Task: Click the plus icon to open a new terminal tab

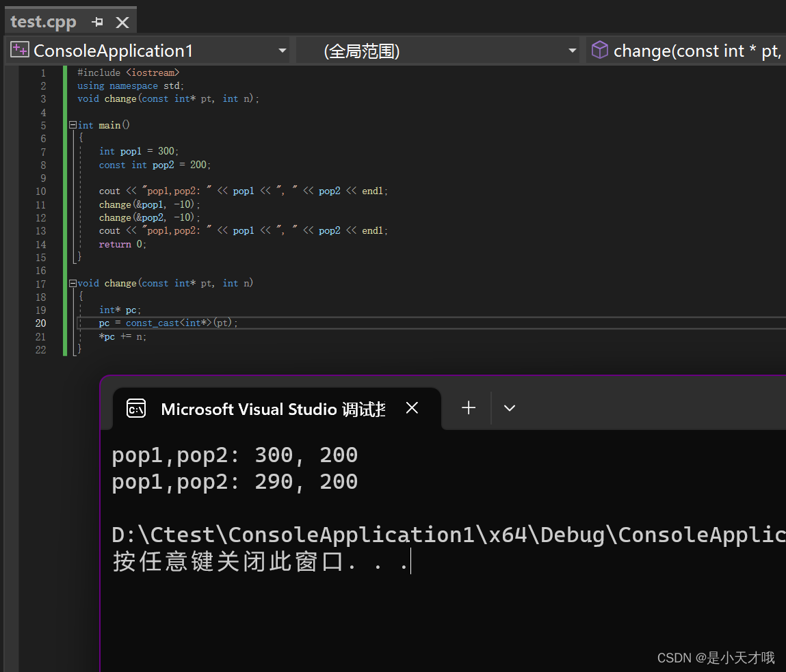Action: click(x=468, y=408)
